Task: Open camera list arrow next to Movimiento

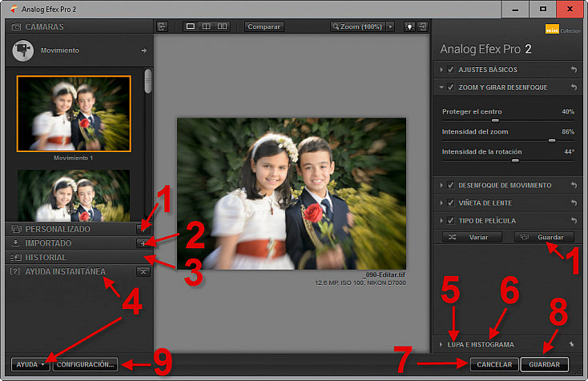Action: pos(144,50)
